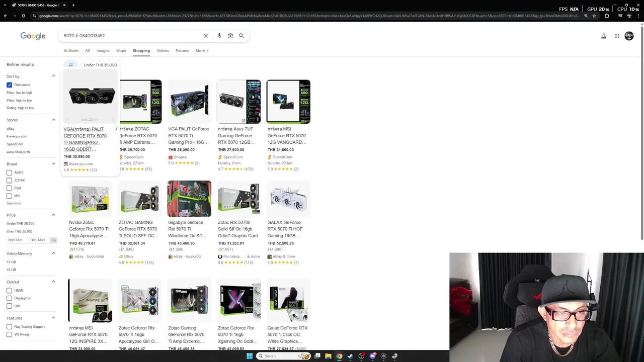Enable the Ray Tracing Support filter
644x362 pixels.
coord(9,327)
